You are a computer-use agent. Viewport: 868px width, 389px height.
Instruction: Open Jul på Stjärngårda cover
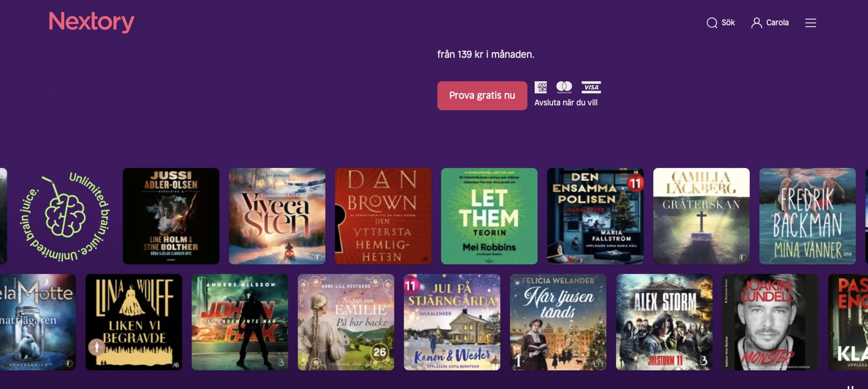click(x=452, y=322)
